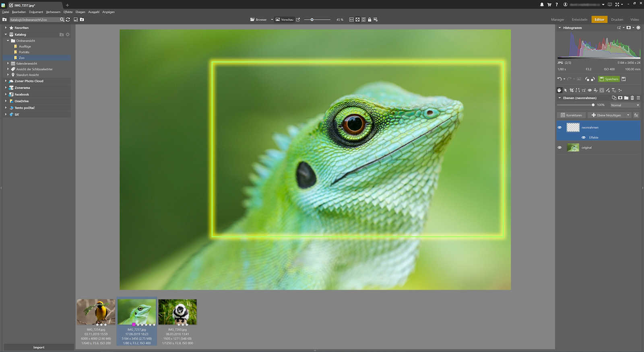Open the Effekte menu
The height and width of the screenshot is (352, 644).
(68, 12)
